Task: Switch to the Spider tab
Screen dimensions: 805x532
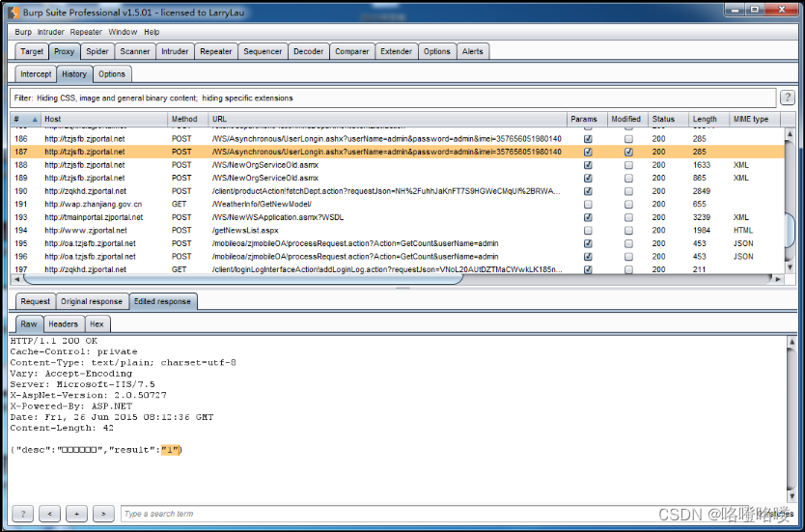Action: click(97, 51)
